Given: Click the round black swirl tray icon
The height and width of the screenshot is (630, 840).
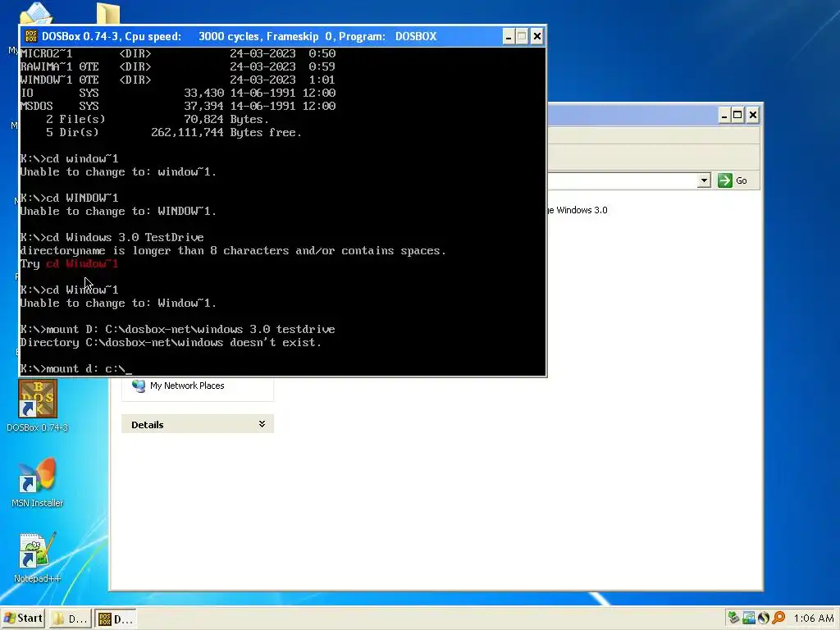Looking at the screenshot, I should point(764,618).
